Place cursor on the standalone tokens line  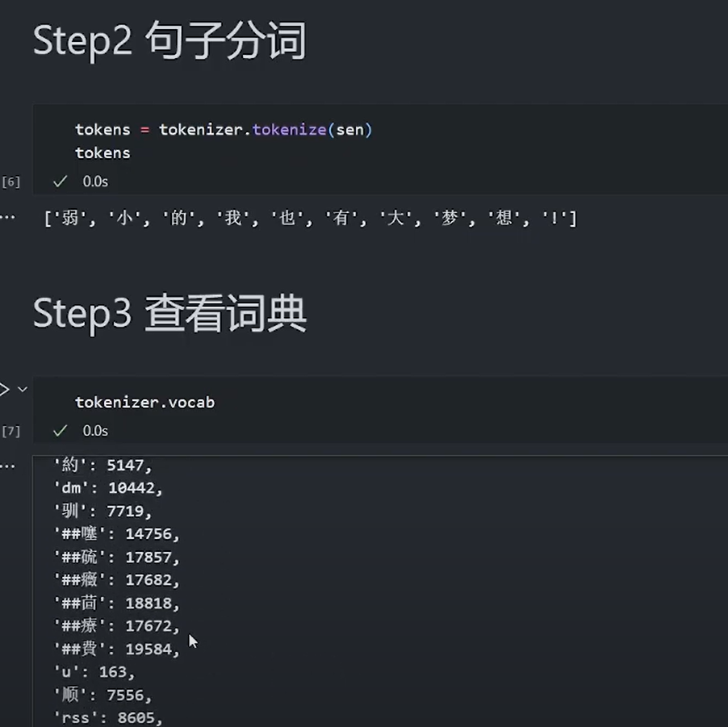pos(103,153)
